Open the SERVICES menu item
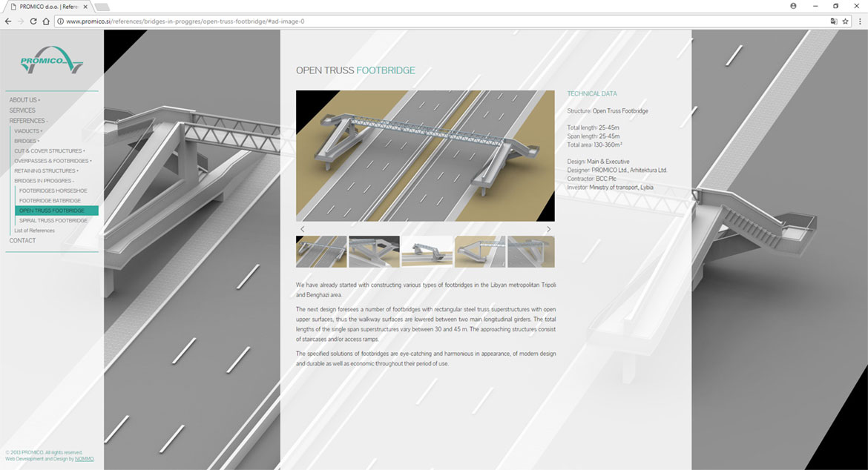 22,110
